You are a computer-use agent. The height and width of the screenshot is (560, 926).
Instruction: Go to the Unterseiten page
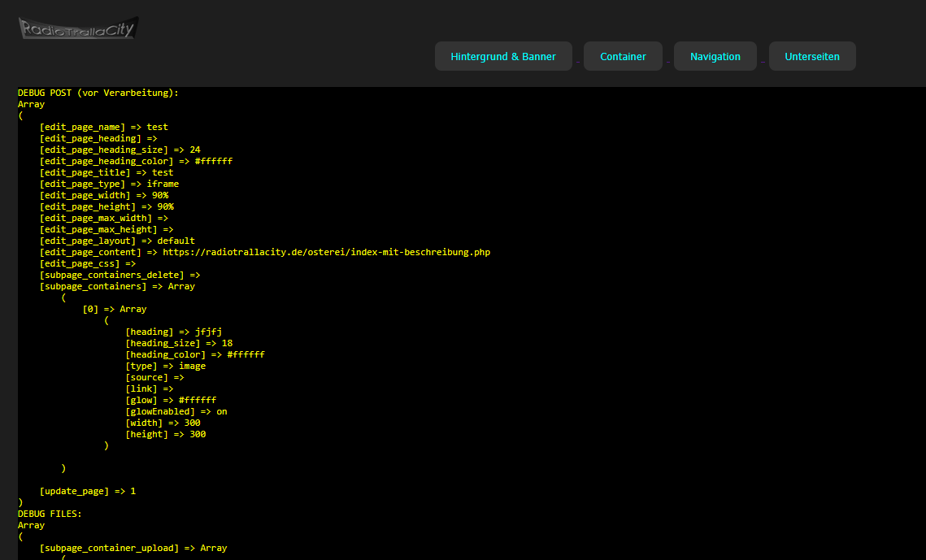coord(811,57)
